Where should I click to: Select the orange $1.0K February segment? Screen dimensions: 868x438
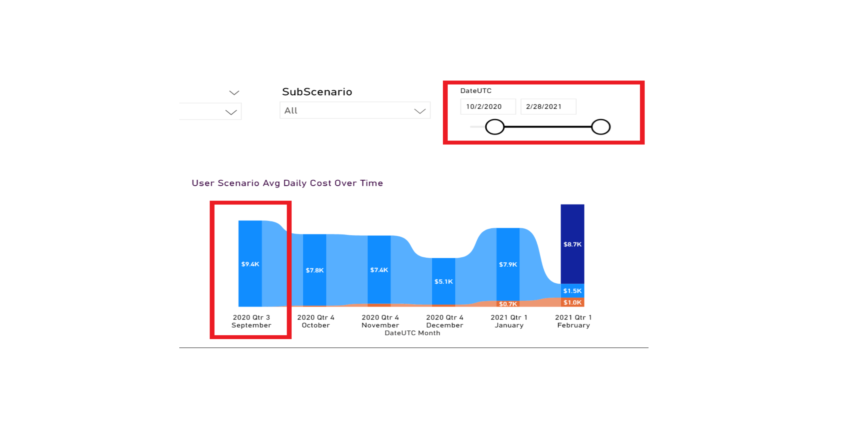point(572,302)
